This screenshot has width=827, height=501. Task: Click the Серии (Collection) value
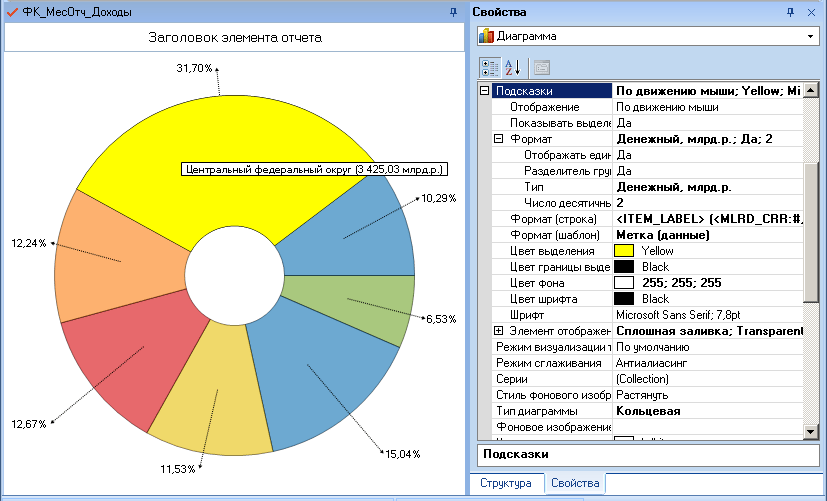(642, 379)
